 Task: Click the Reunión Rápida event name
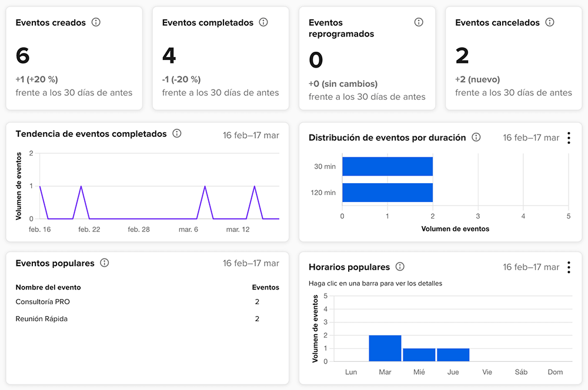pos(42,319)
